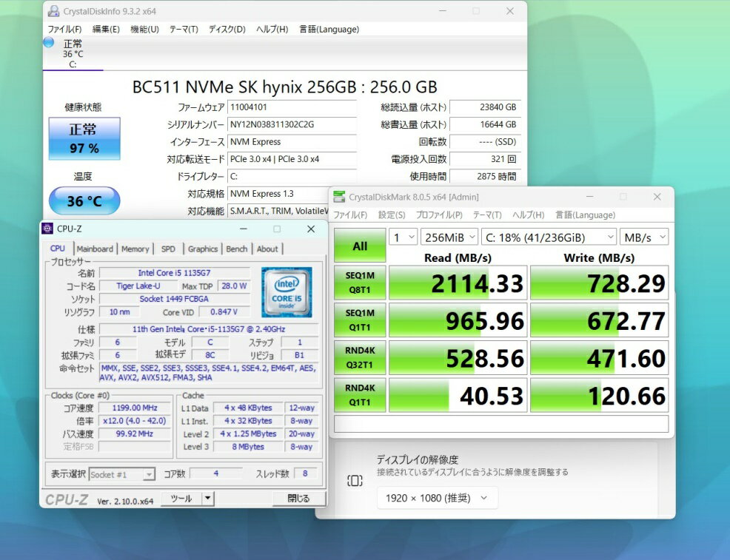Open the arrow next to the ツール button
This screenshot has height=560, width=730.
[208, 499]
